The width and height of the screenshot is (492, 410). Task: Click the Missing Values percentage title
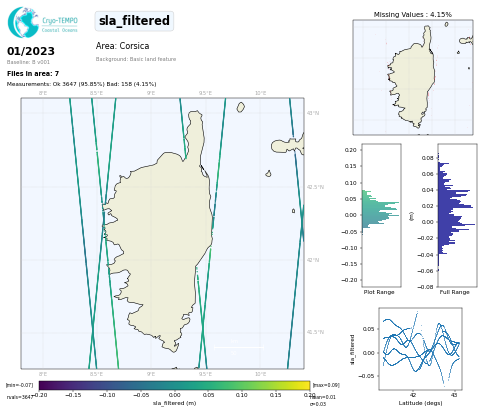tap(413, 14)
